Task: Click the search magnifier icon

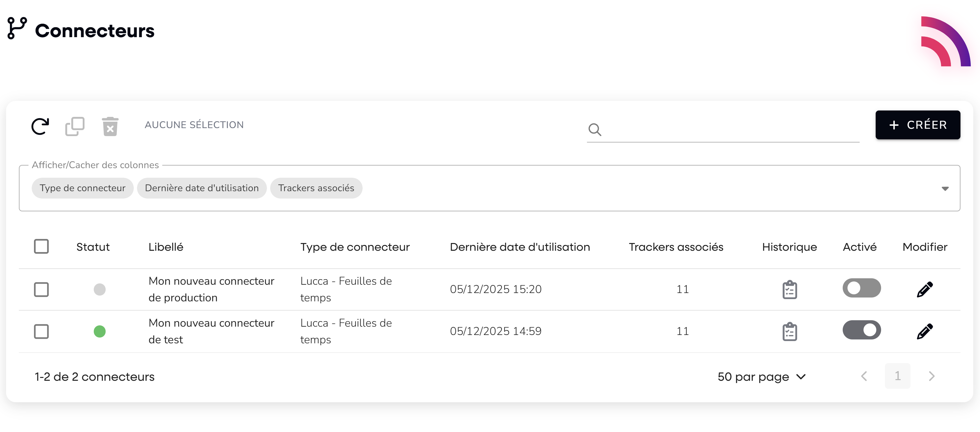Action: (x=595, y=130)
